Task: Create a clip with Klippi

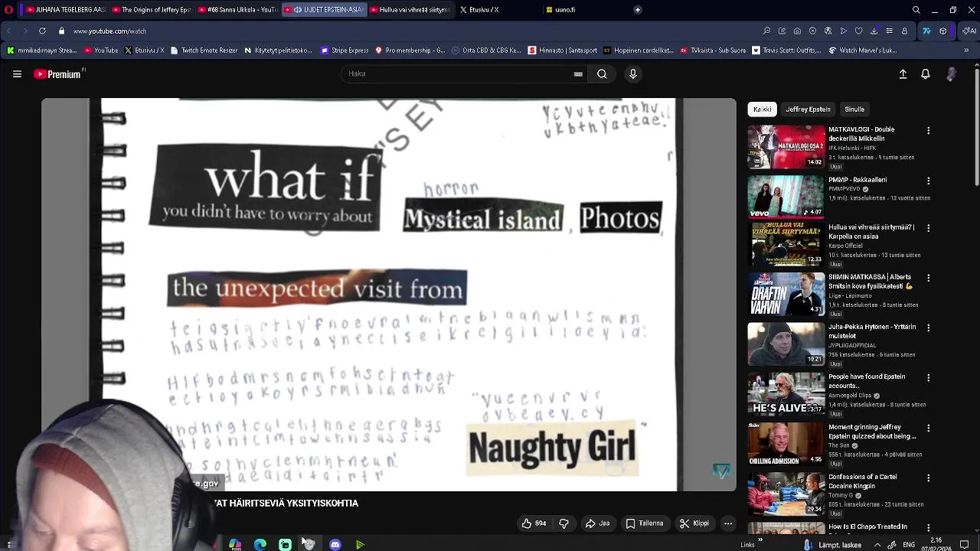Action: (x=694, y=523)
